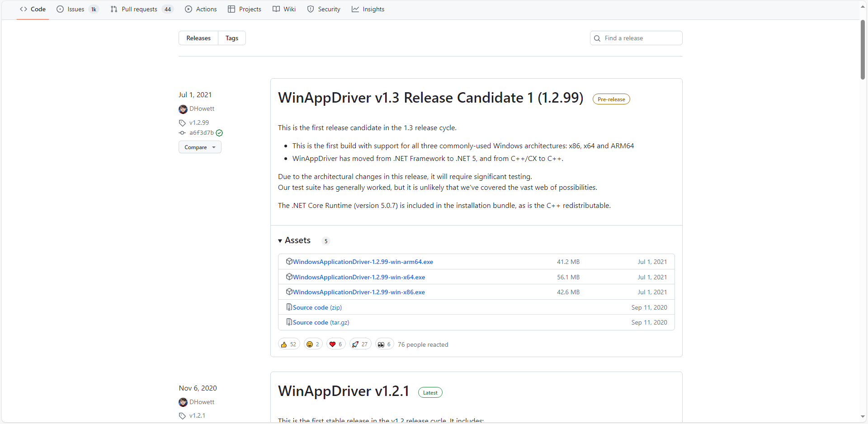The width and height of the screenshot is (868, 424).
Task: Click the Insights graph icon
Action: 355,9
